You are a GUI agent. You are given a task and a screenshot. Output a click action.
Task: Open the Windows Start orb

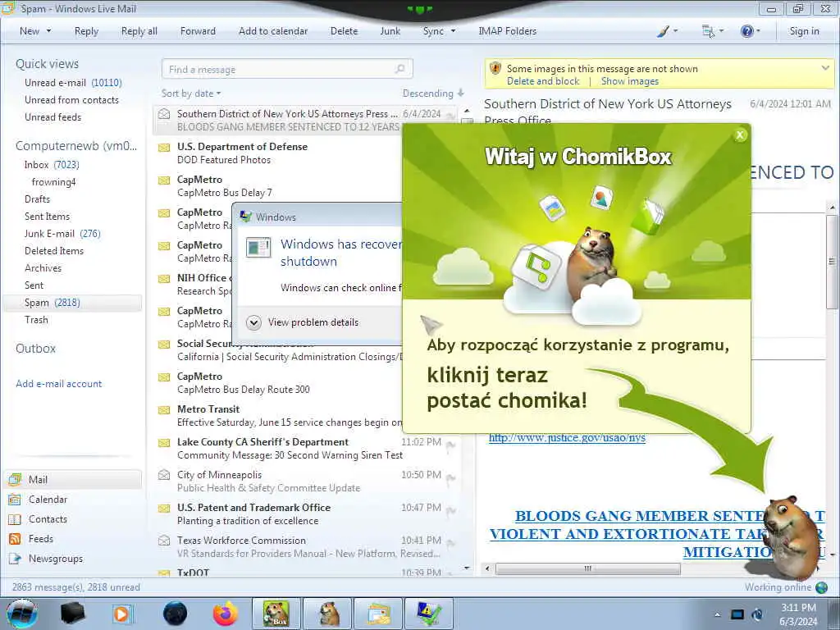22,614
